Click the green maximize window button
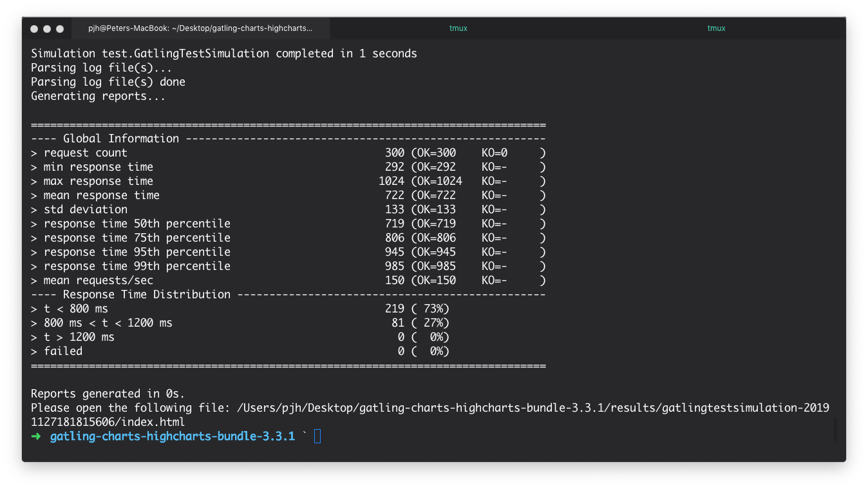 (60, 29)
